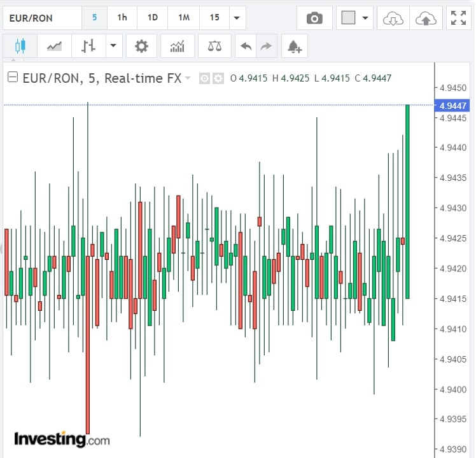Click the EUR/RON symbol search field
Image resolution: width=476 pixels, height=458 pixels.
[x=41, y=18]
